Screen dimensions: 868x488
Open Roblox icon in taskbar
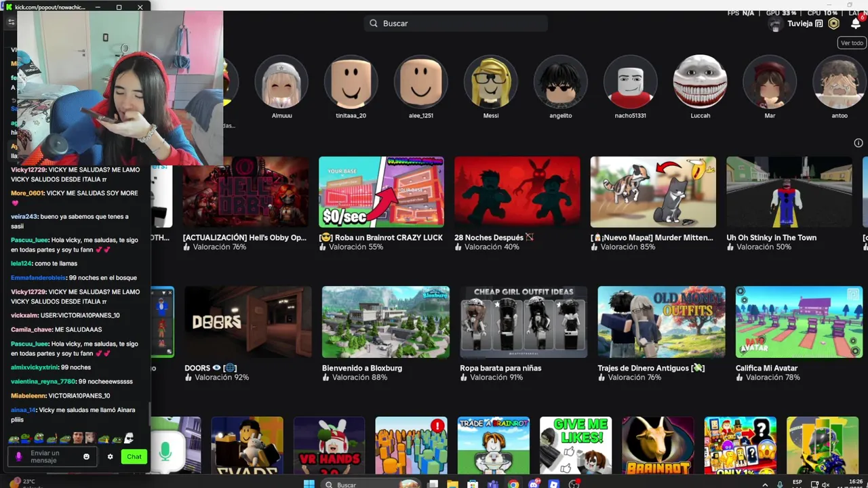554,484
